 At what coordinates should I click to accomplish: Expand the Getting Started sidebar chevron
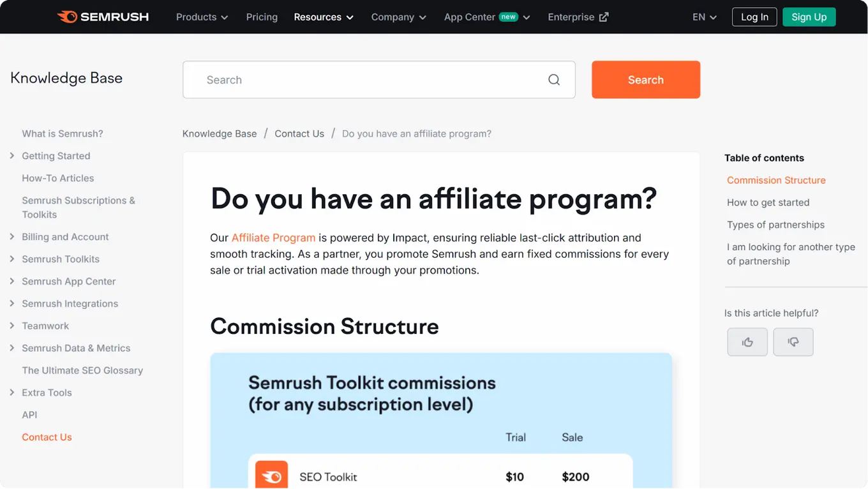pos(12,156)
